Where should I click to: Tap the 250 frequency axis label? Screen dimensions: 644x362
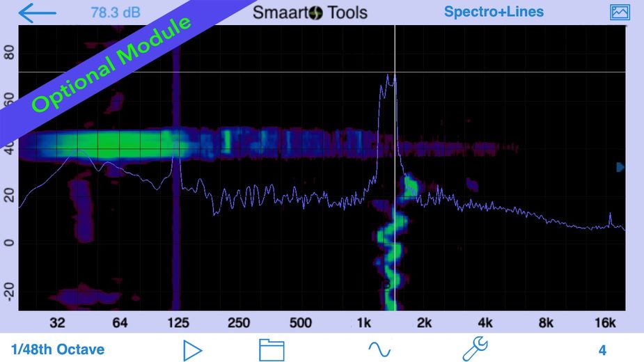[239, 323]
